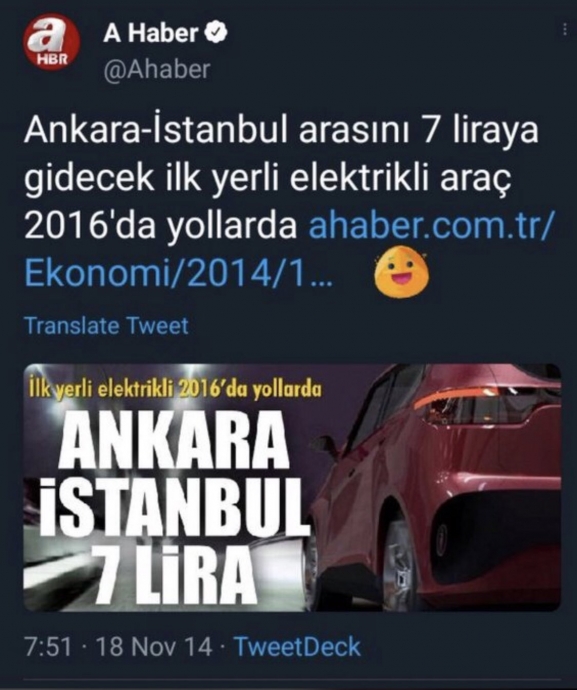Open the TweetDeck source link
Image resolution: width=577 pixels, height=690 pixels.
(x=297, y=647)
